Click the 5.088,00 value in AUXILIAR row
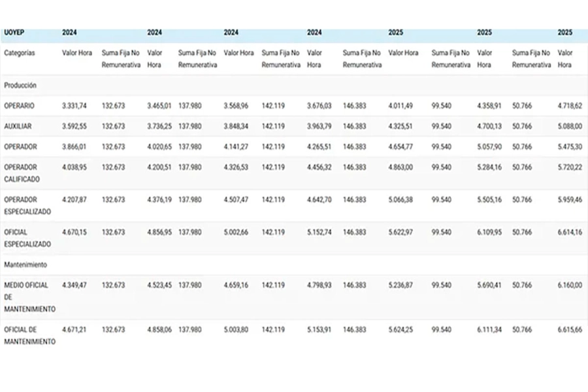The height and width of the screenshot is (392, 588). (570, 126)
